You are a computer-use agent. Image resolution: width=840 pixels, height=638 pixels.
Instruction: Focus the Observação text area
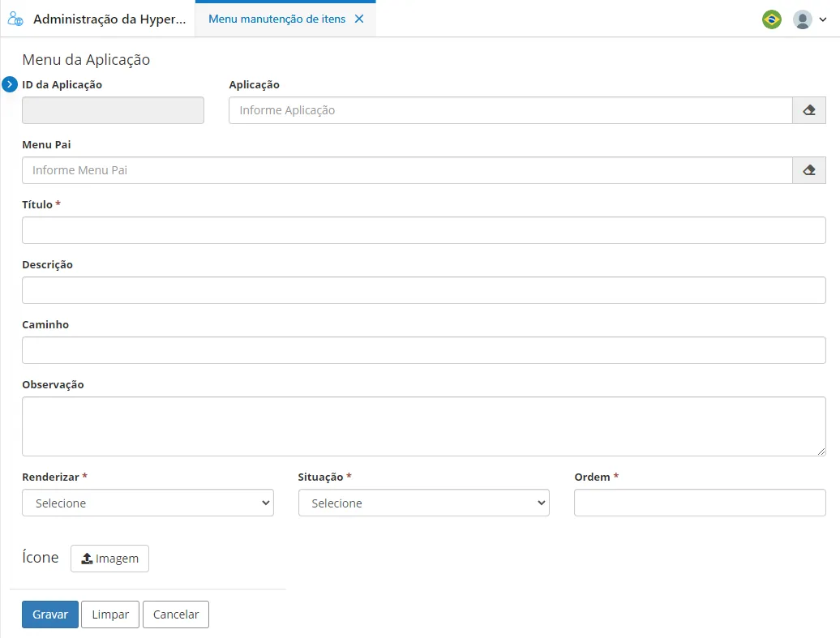[424, 426]
